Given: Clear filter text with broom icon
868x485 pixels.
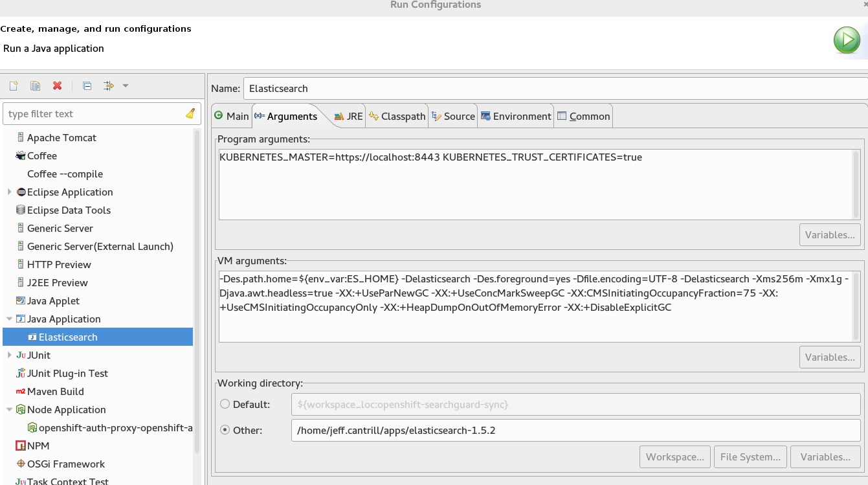Looking at the screenshot, I should click(190, 113).
